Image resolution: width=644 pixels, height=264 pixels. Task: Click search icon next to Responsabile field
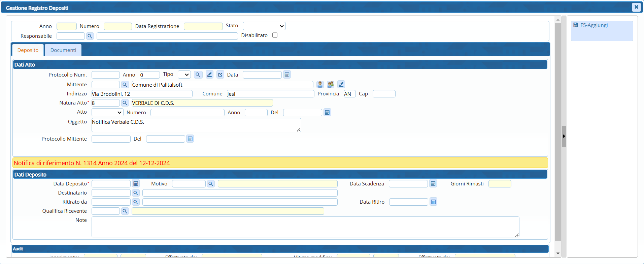coord(90,36)
